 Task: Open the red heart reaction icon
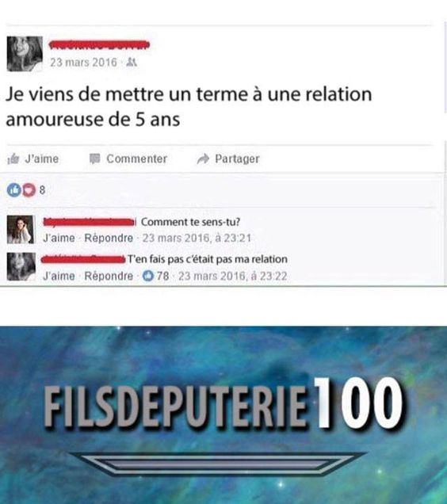coord(29,190)
